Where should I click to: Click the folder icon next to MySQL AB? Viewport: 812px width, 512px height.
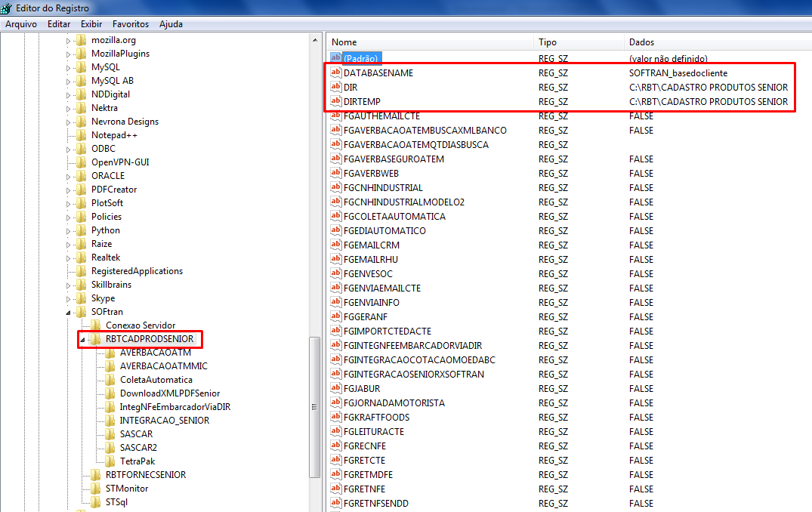coord(82,81)
